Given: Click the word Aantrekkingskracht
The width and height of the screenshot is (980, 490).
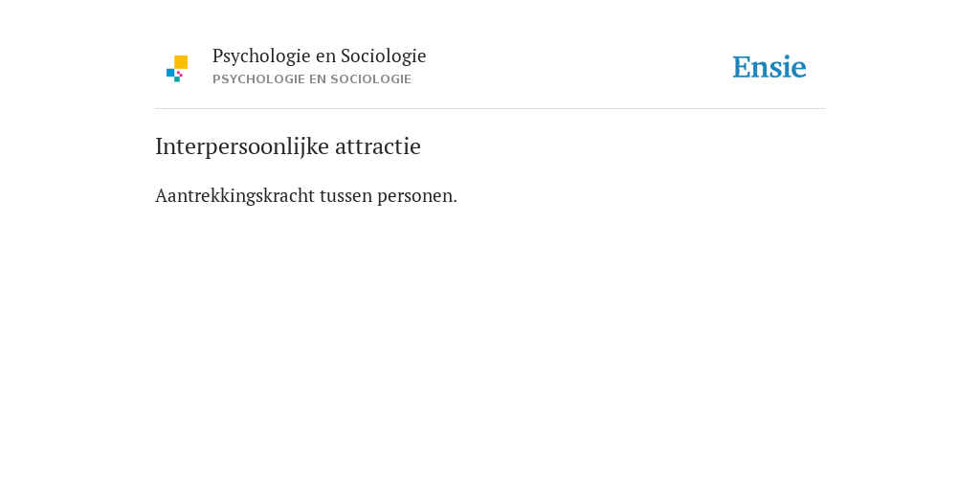Looking at the screenshot, I should click(235, 195).
